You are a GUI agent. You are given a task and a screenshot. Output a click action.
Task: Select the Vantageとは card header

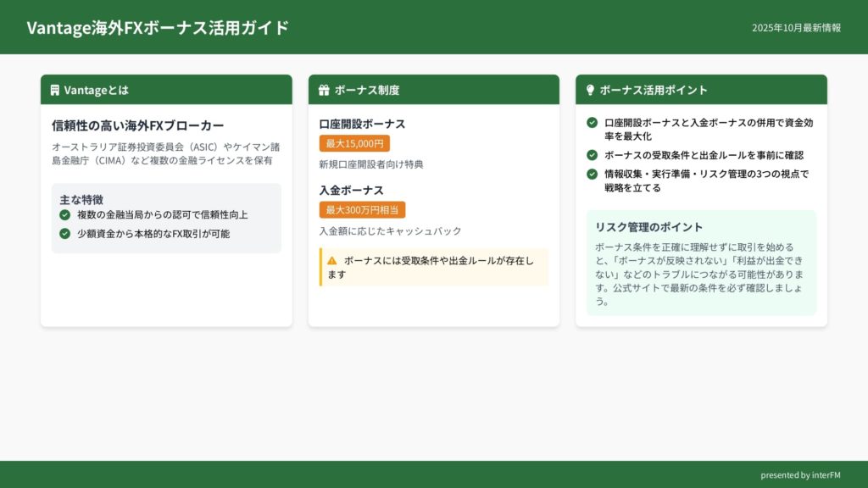click(x=166, y=90)
